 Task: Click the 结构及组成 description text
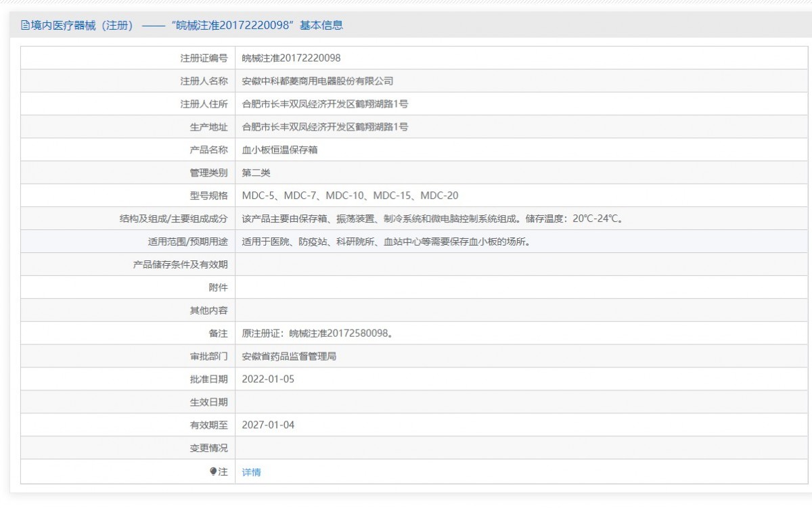432,219
